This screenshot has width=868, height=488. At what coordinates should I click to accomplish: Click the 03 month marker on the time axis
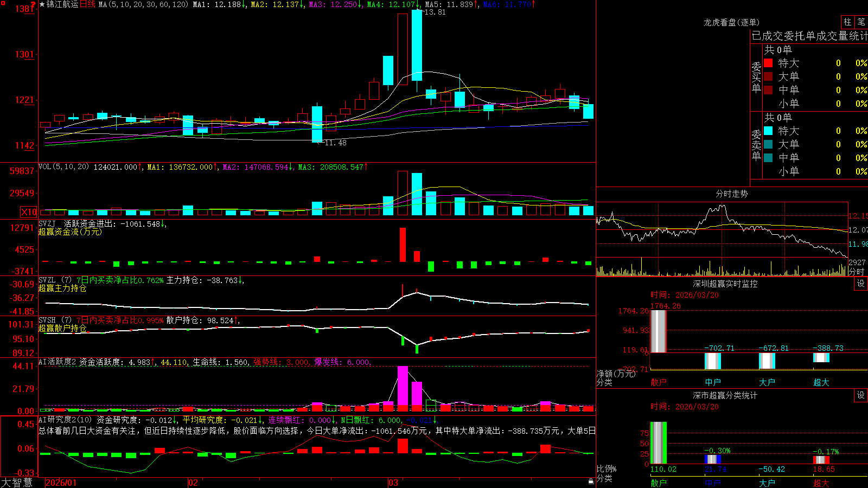point(393,483)
